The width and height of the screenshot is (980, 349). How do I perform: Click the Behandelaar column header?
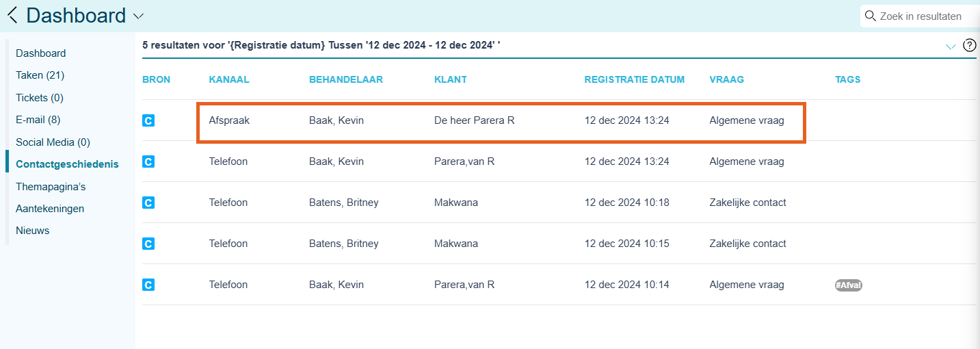345,79
